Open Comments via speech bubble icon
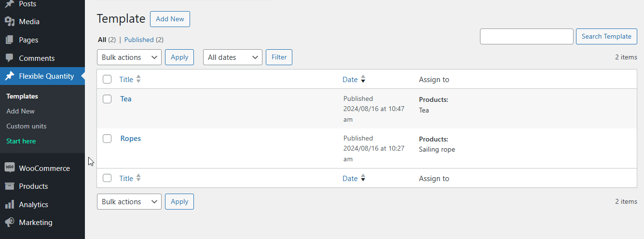The width and height of the screenshot is (644, 239). pyautogui.click(x=10, y=58)
